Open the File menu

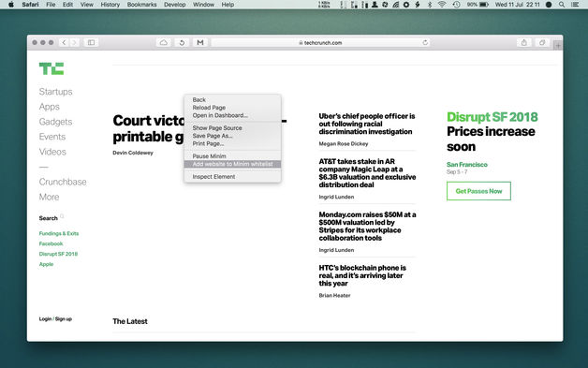point(51,5)
